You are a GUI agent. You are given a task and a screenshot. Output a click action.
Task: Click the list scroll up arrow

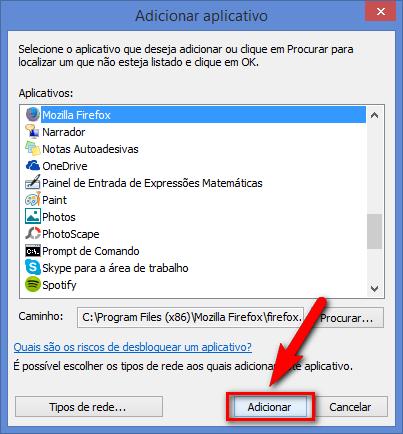(x=374, y=115)
